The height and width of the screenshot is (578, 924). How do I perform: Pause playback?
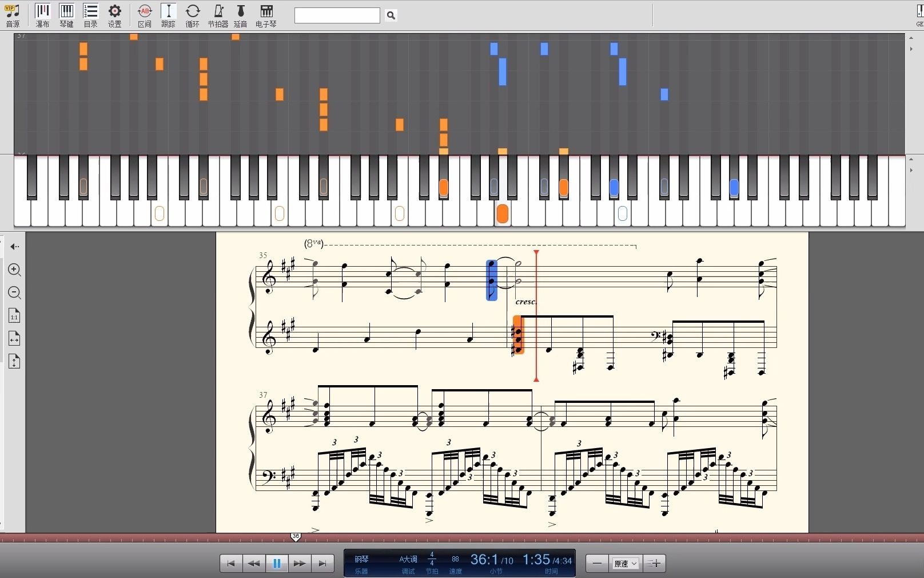pyautogui.click(x=277, y=563)
